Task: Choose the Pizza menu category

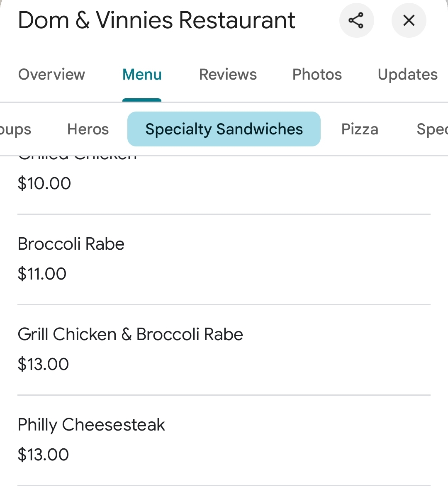Action: pos(360,129)
